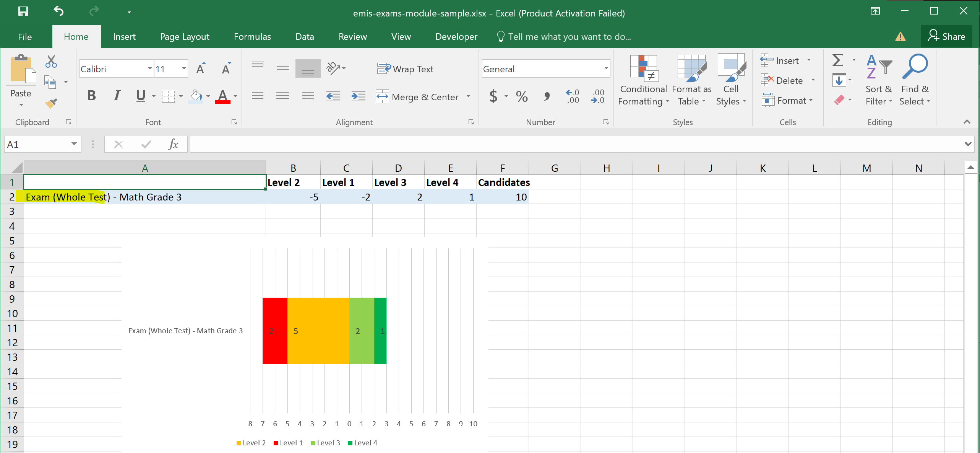Screen dimensions: 980x453
Task: Click Increase Indent icon
Action: 358,96
